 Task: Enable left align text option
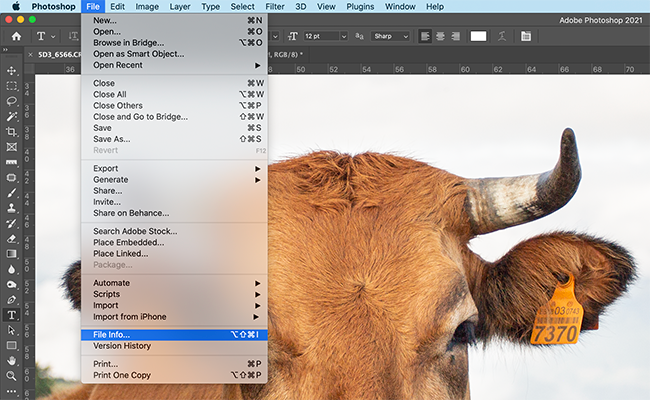point(425,36)
